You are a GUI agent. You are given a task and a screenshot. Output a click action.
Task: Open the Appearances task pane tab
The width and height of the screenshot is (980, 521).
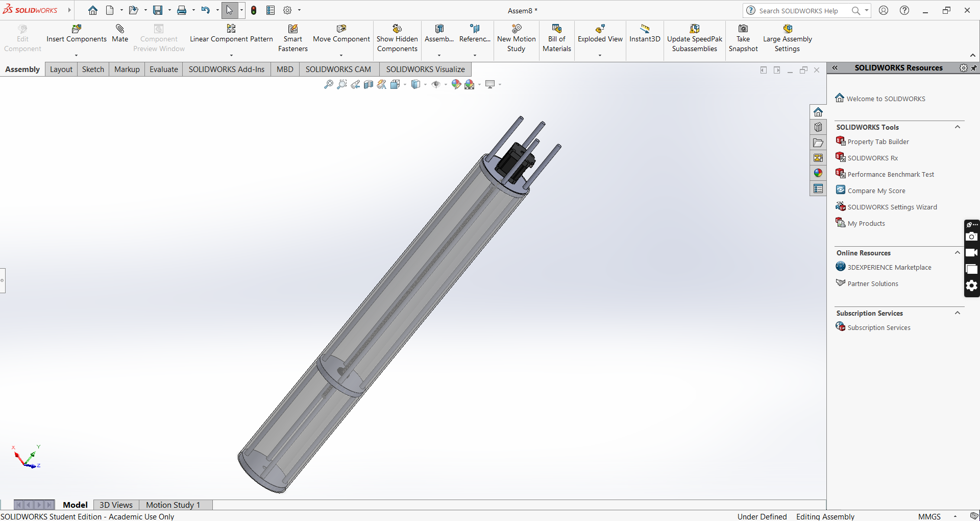click(818, 173)
